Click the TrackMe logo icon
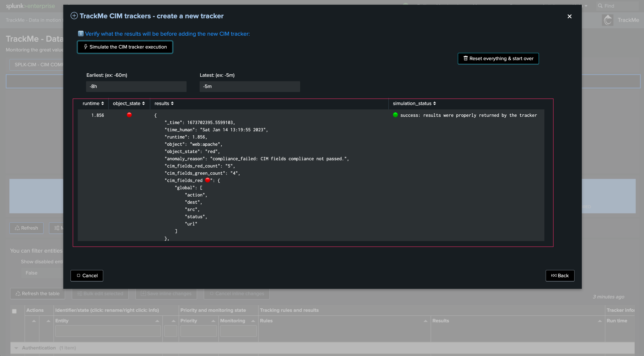644x356 pixels. coord(608,20)
